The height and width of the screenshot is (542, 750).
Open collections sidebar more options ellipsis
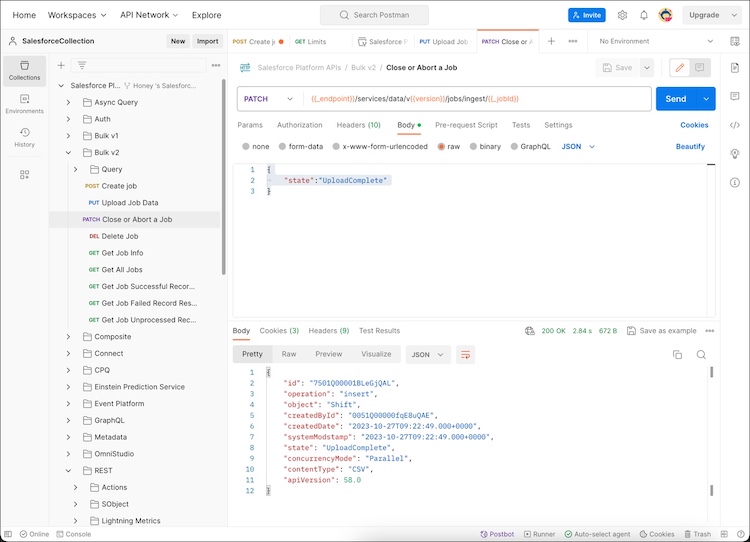click(216, 65)
